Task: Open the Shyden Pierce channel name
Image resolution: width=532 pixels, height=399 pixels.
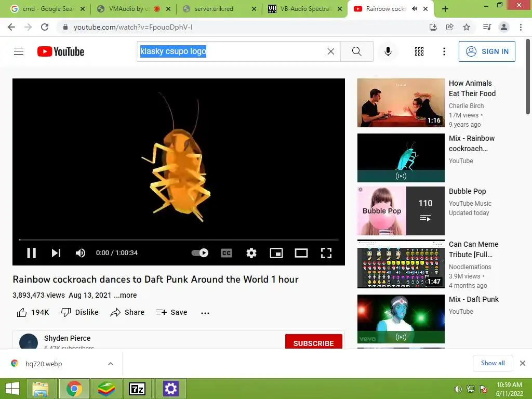Action: click(x=67, y=338)
